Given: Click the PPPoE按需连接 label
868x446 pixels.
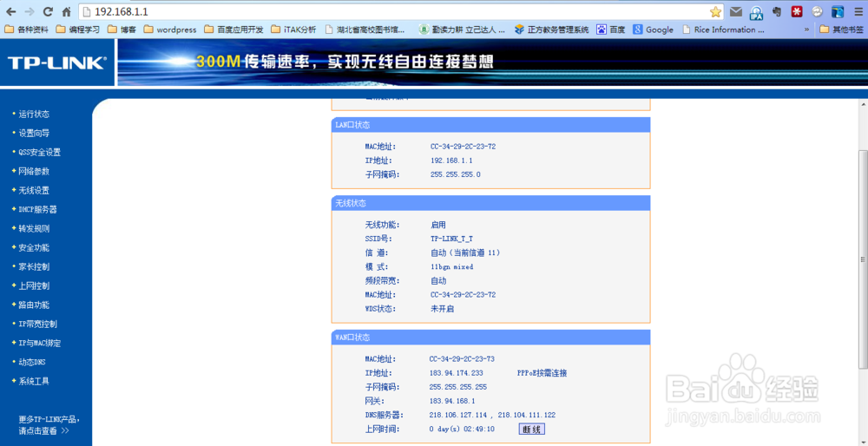Looking at the screenshot, I should point(542,373).
